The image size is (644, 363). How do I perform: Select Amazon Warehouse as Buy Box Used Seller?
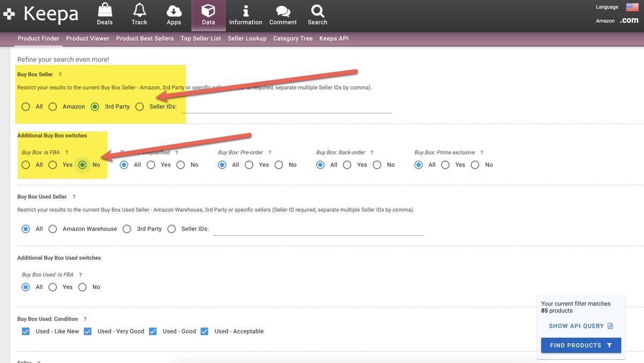click(53, 229)
